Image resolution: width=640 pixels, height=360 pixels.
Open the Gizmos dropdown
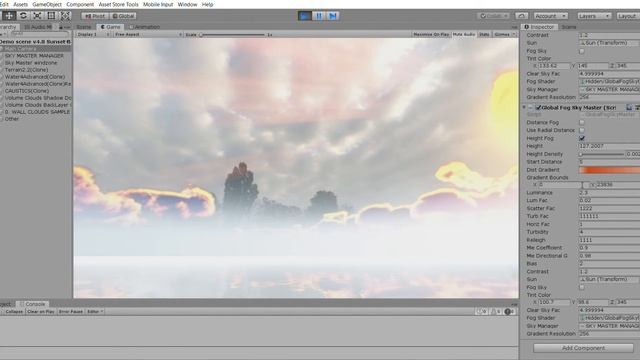(x=504, y=35)
